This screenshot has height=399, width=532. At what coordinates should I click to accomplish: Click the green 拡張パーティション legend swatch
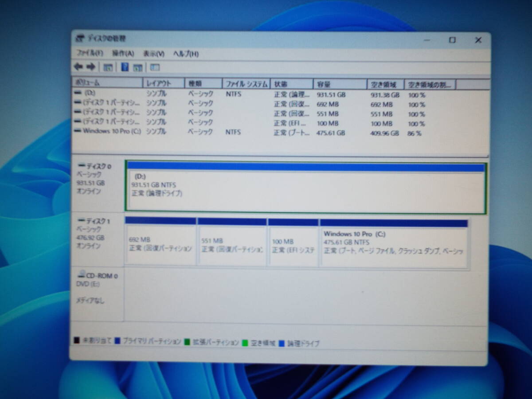pyautogui.click(x=187, y=342)
